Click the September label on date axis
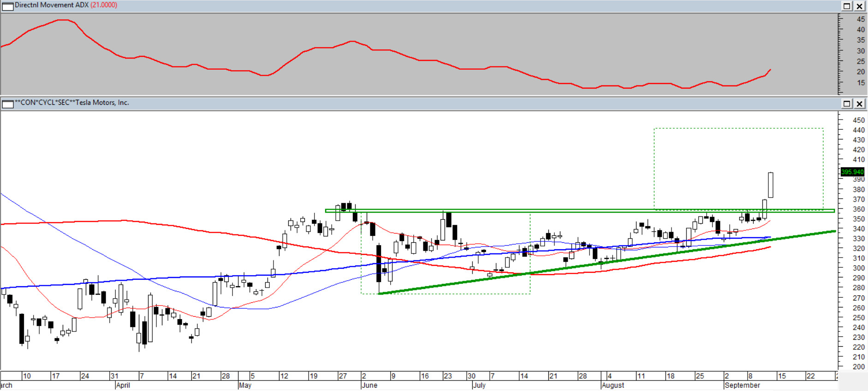Viewport: 868px width, 391px height. [742, 385]
